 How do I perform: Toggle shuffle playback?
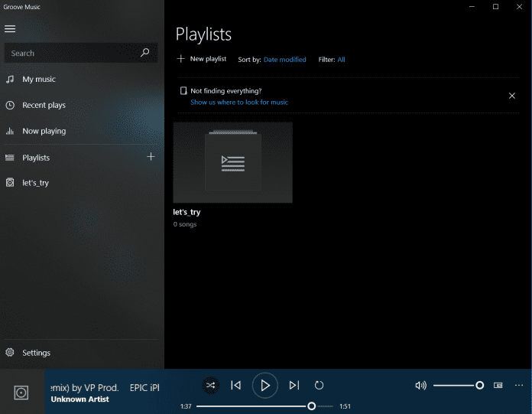tap(211, 386)
